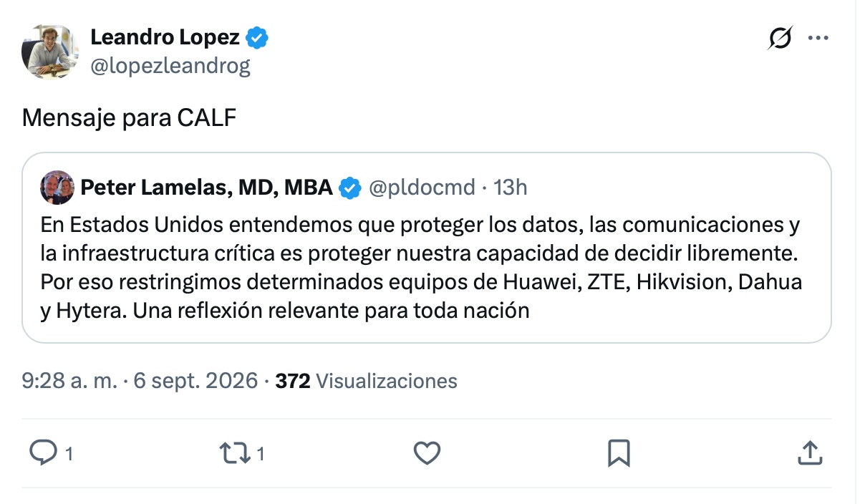865x504 pixels.
Task: Click the @pldocmd handle
Action: point(421,188)
